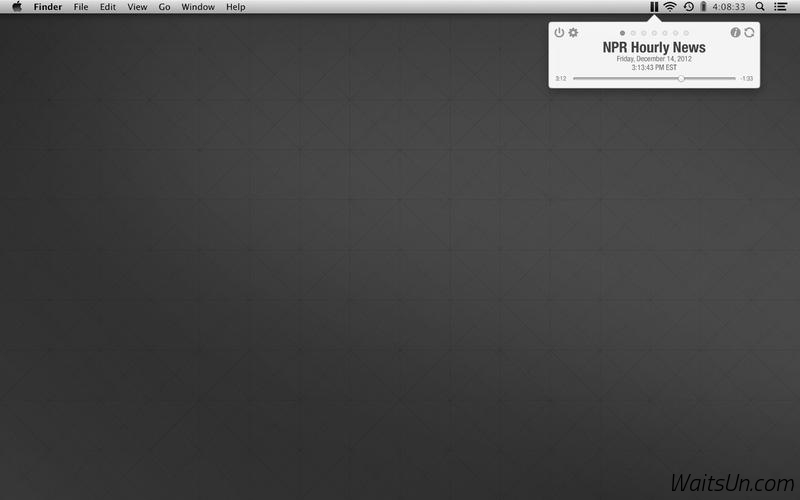This screenshot has height=500, width=800.
Task: Click the power icon in the news popup
Action: [x=559, y=33]
